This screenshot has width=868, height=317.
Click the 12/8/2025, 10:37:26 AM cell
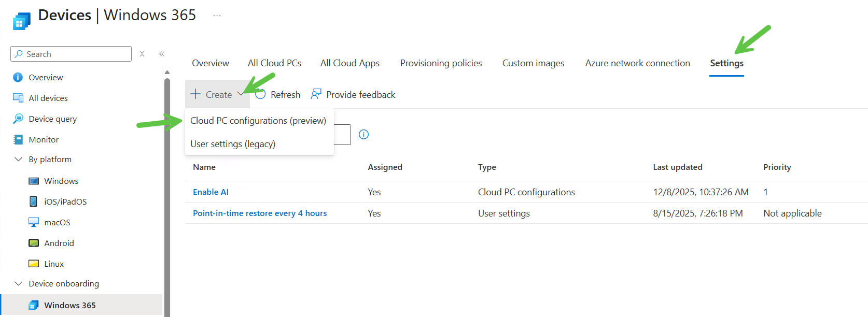[701, 192]
